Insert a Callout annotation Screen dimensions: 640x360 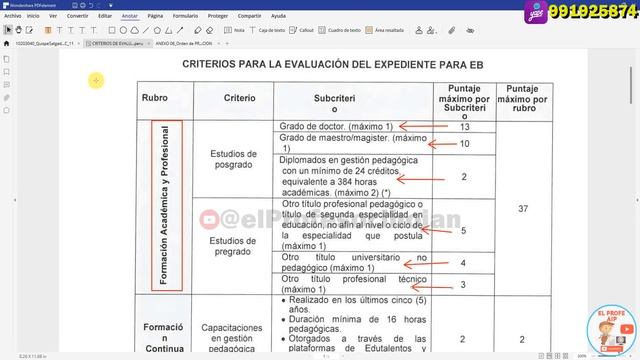coord(301,30)
